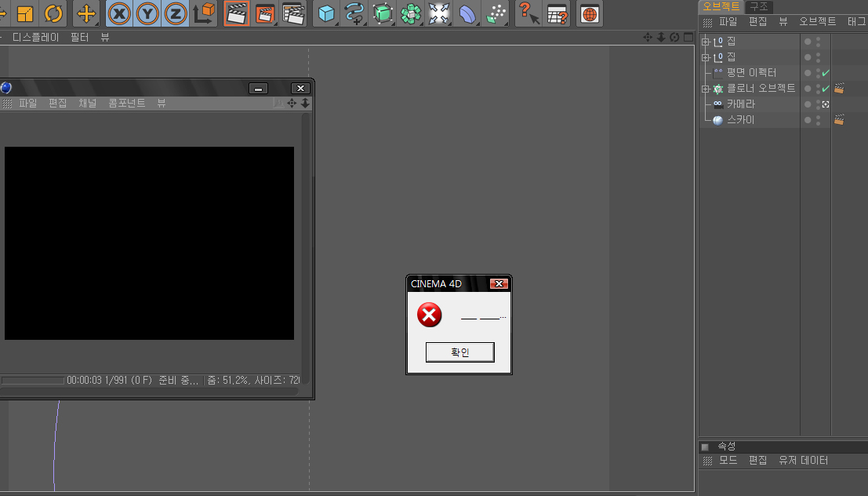Toggle the Y-axis lock button
Screen dimensions: 868x496
coord(147,13)
